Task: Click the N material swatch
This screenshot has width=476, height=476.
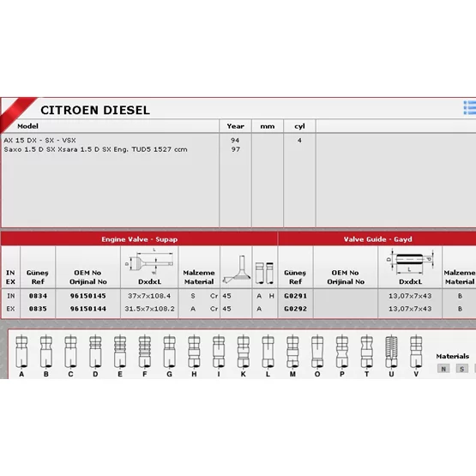Action: click(443, 369)
